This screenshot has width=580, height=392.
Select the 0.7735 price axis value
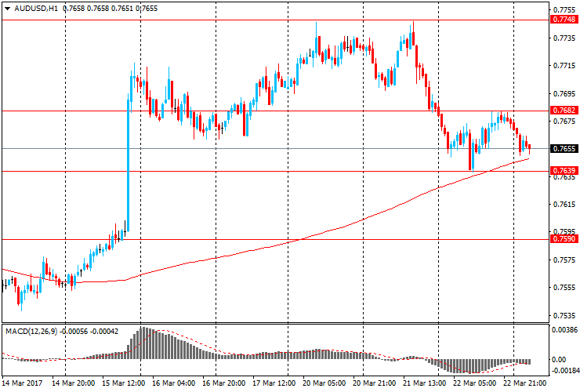tap(564, 38)
